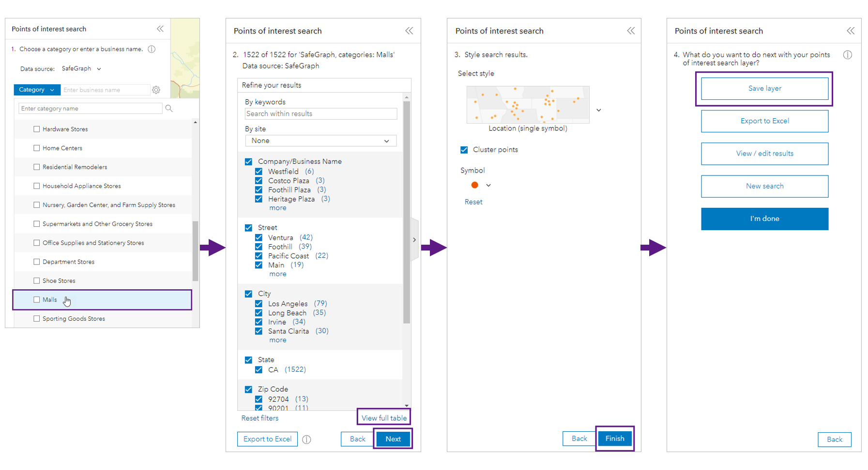Image resolution: width=868 pixels, height=470 pixels.
Task: Collapse the style search results panel
Action: tap(631, 31)
